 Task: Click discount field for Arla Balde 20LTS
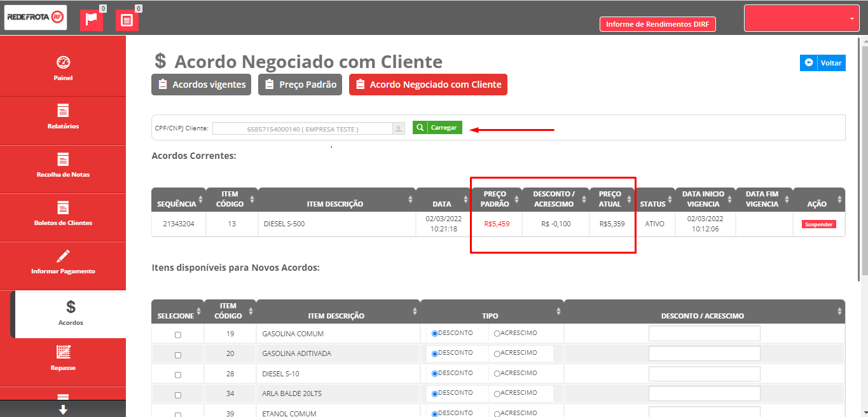pos(705,393)
